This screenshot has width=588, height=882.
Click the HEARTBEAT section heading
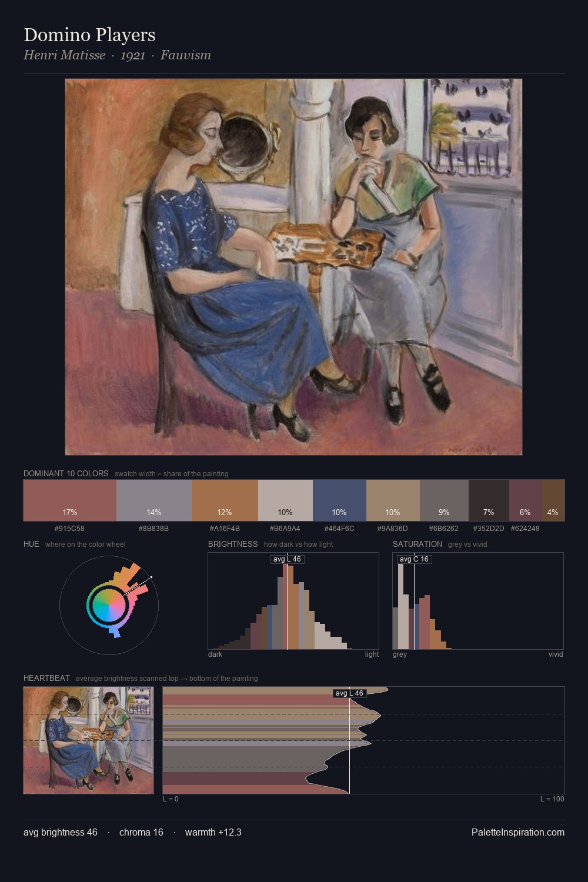(x=46, y=678)
